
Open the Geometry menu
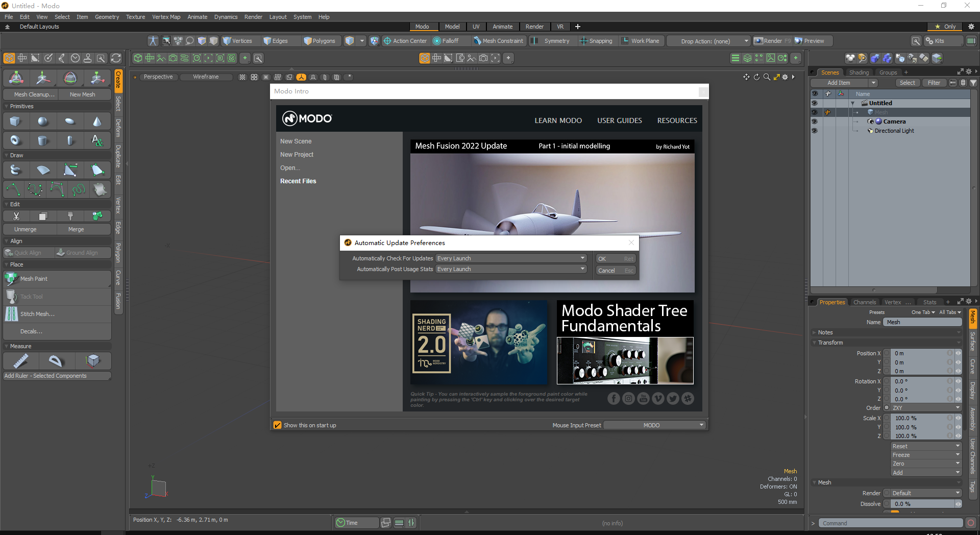pyautogui.click(x=107, y=17)
